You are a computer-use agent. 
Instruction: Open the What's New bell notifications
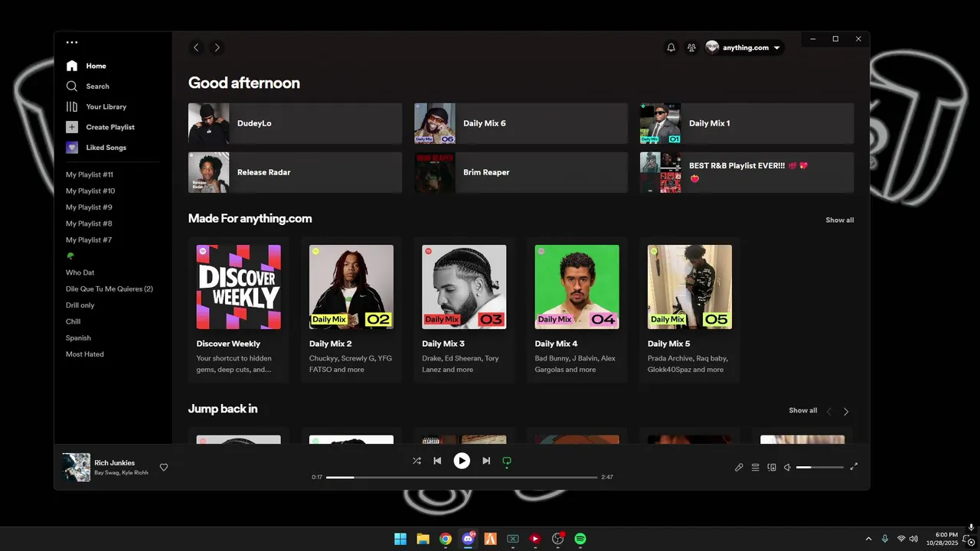pyautogui.click(x=671, y=47)
